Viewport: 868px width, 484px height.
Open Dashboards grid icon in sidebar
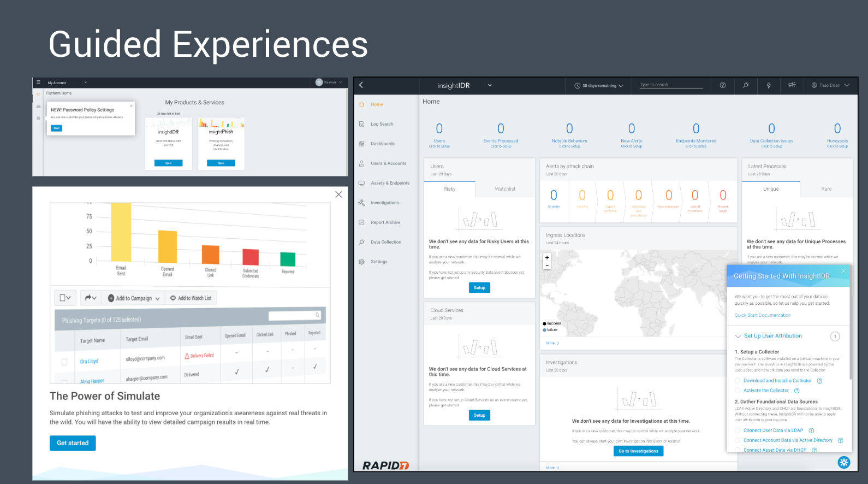point(361,144)
